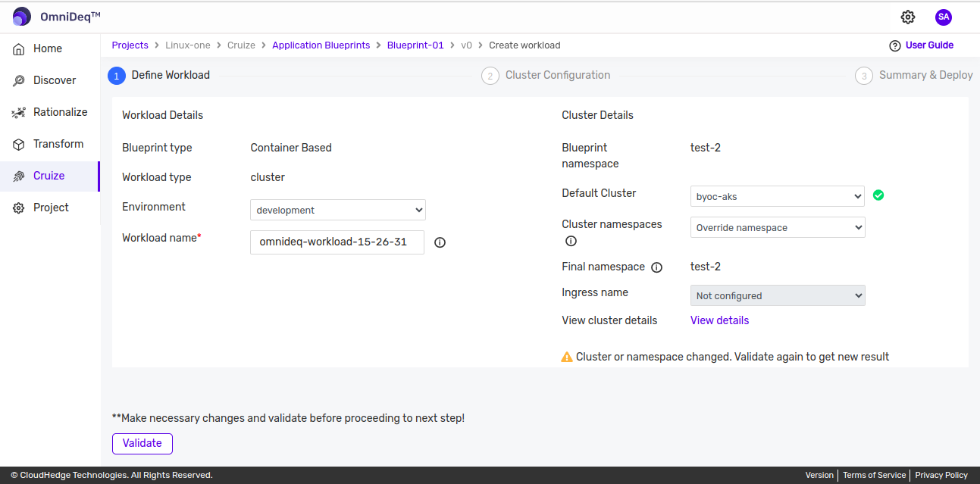The width and height of the screenshot is (980, 484).
Task: Click Cluster Configuration step label
Action: (x=558, y=75)
